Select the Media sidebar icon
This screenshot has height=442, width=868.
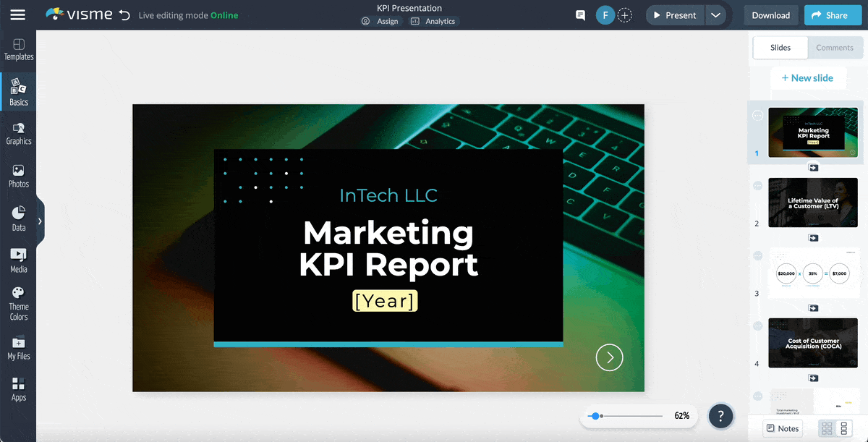(x=19, y=260)
